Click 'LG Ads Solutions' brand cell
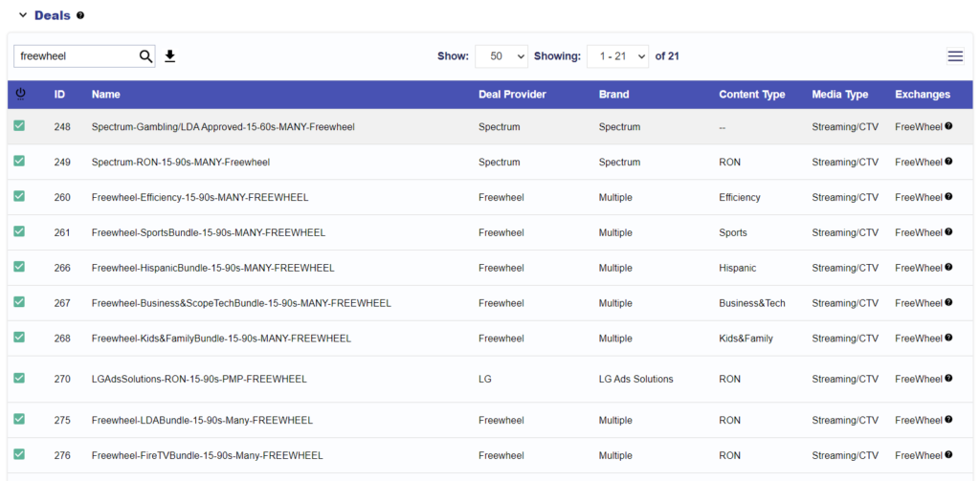Viewport: 980px width, 481px height. click(x=635, y=380)
